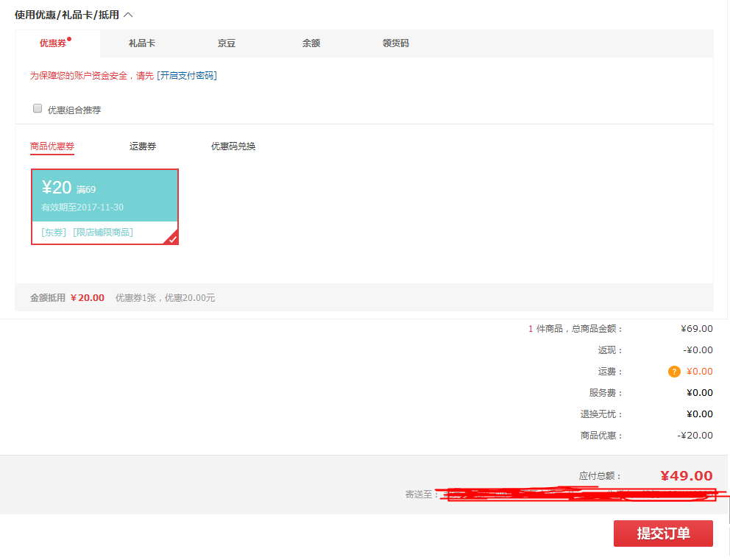Select the 京豆 tab
This screenshot has height=560, width=730.
[x=227, y=43]
